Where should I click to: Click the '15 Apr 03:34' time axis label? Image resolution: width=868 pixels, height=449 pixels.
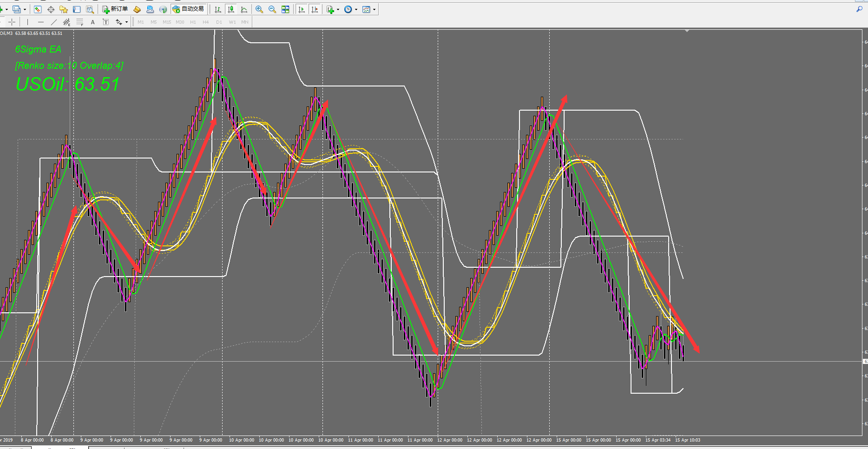[x=658, y=440]
